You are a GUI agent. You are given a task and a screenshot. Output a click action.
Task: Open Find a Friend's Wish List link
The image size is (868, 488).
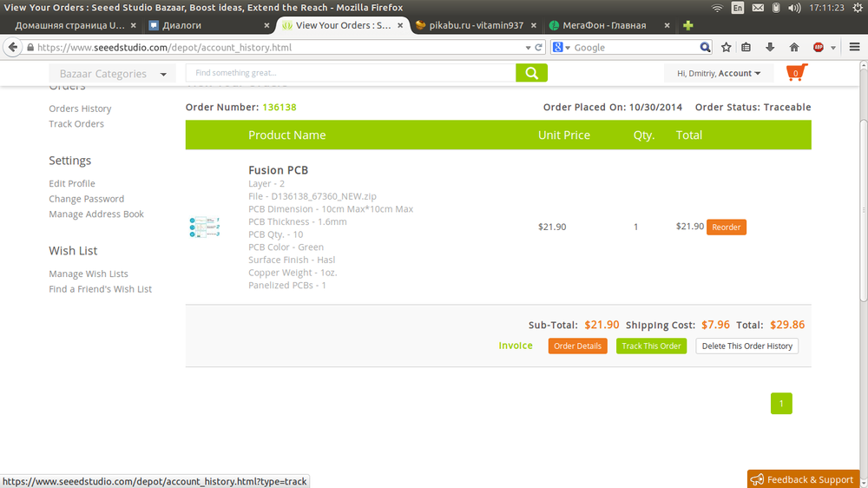coord(100,288)
